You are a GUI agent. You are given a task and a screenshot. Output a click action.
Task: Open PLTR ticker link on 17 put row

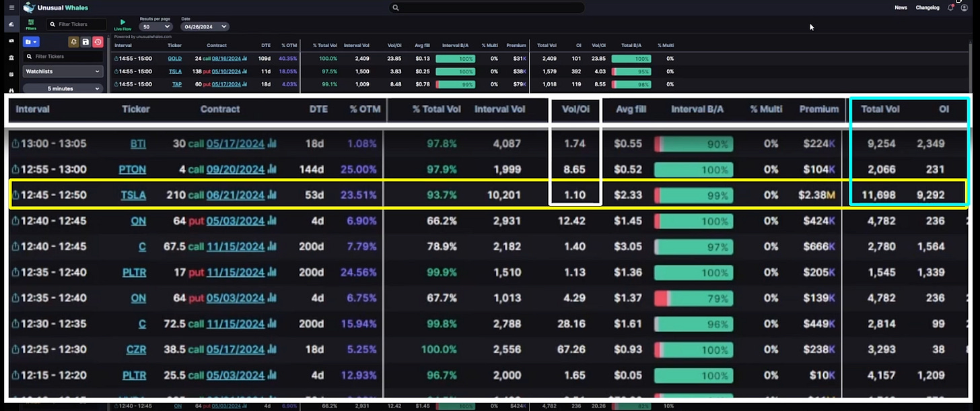(135, 272)
